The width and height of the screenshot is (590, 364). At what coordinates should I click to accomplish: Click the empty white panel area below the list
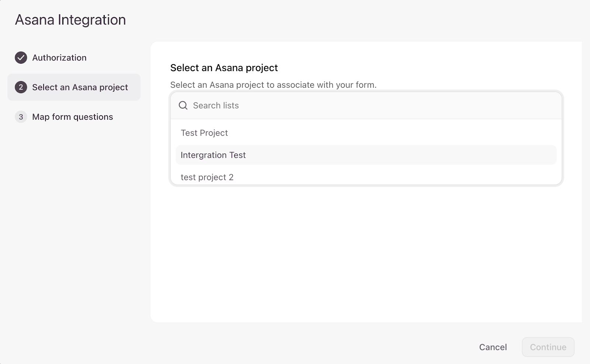click(x=365, y=254)
